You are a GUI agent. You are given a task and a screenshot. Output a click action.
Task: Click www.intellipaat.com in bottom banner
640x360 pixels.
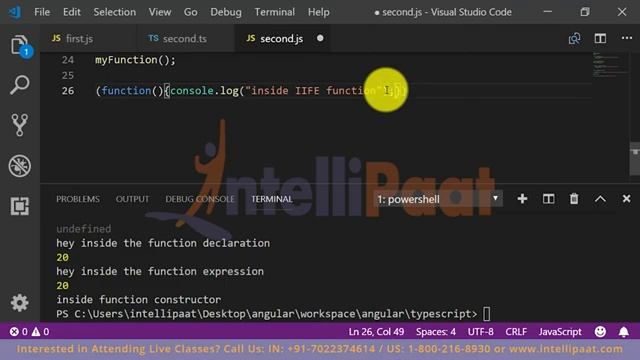pyautogui.click(x=566, y=349)
